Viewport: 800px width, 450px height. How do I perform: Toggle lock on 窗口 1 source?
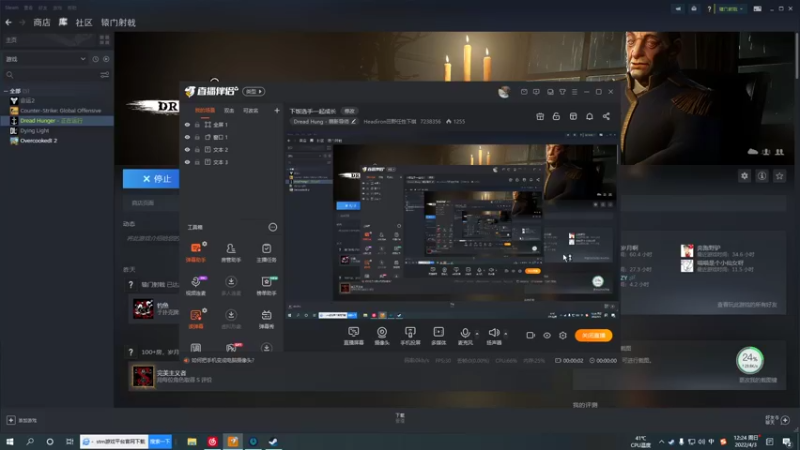[x=197, y=137]
